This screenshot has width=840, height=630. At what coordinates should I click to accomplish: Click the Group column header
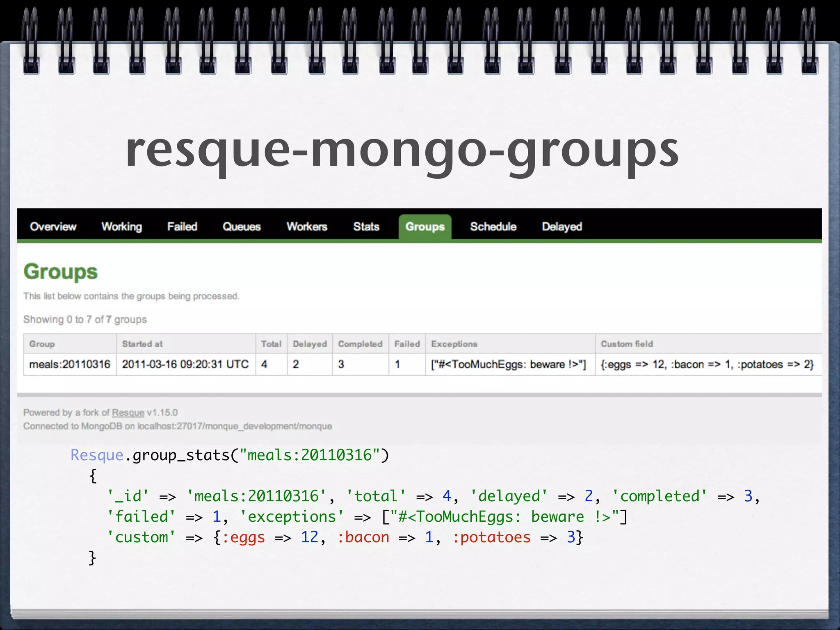(70, 344)
